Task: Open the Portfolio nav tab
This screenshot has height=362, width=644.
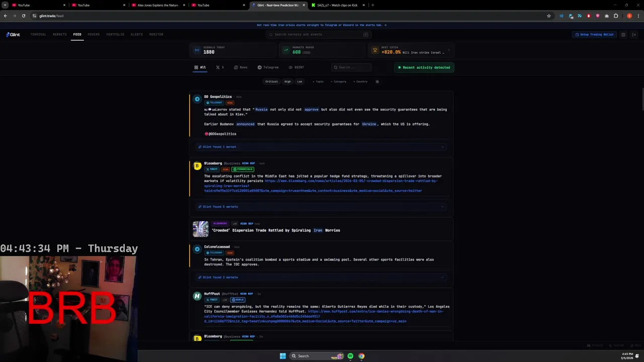Action: (115, 35)
